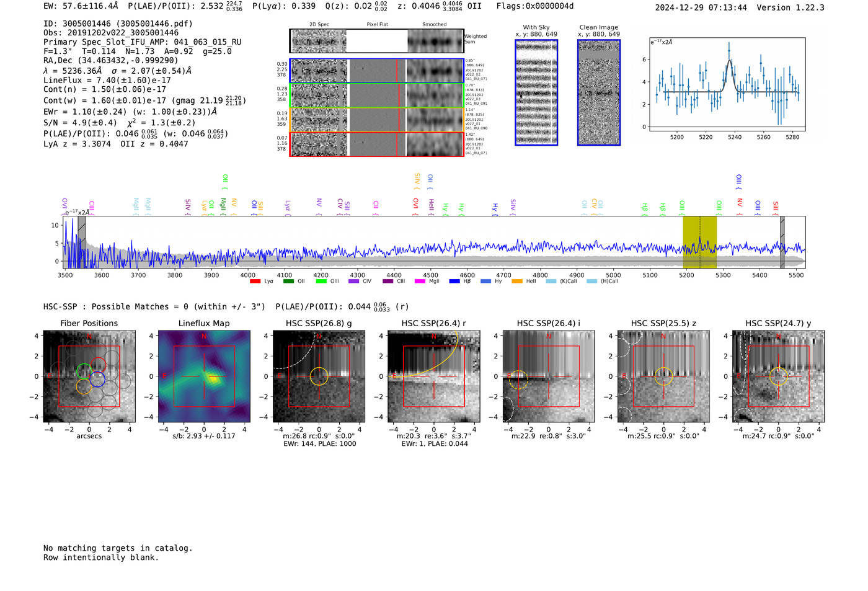The image size is (868, 591).
Task: Click the Weighted Sum 2D spectrum row
Action: [x=377, y=41]
